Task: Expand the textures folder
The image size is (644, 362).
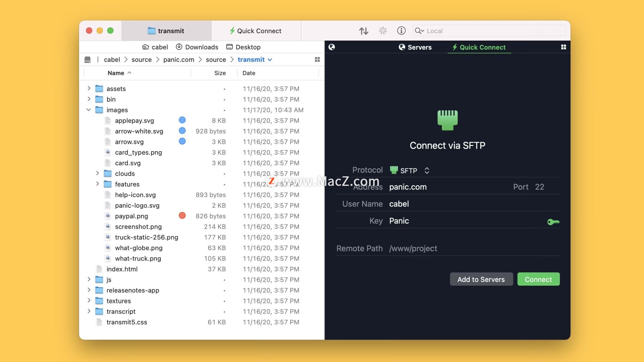Action: [x=89, y=301]
